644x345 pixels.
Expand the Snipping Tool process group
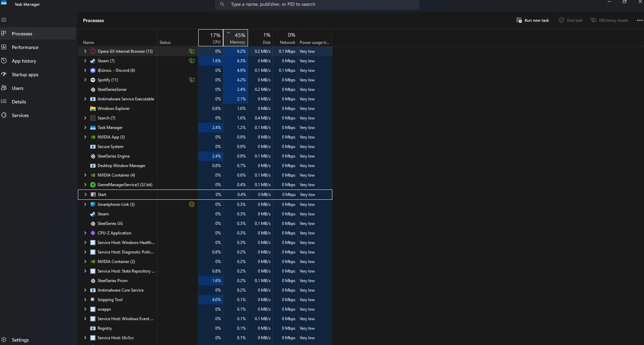(85, 300)
